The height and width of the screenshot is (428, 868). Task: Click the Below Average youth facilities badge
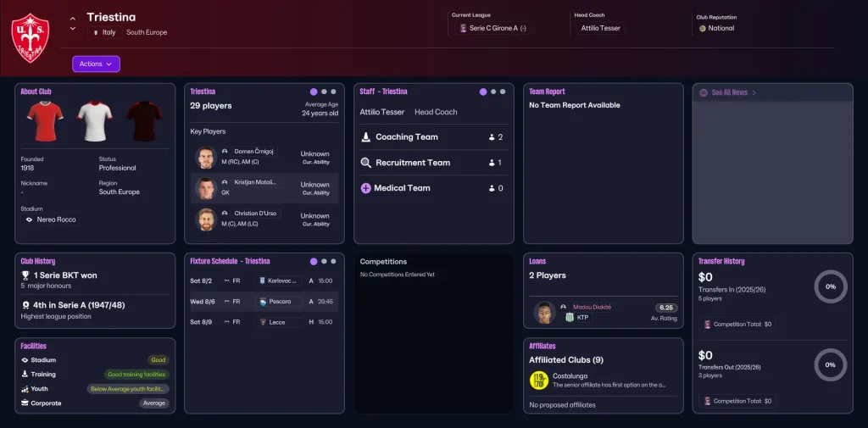tap(128, 389)
